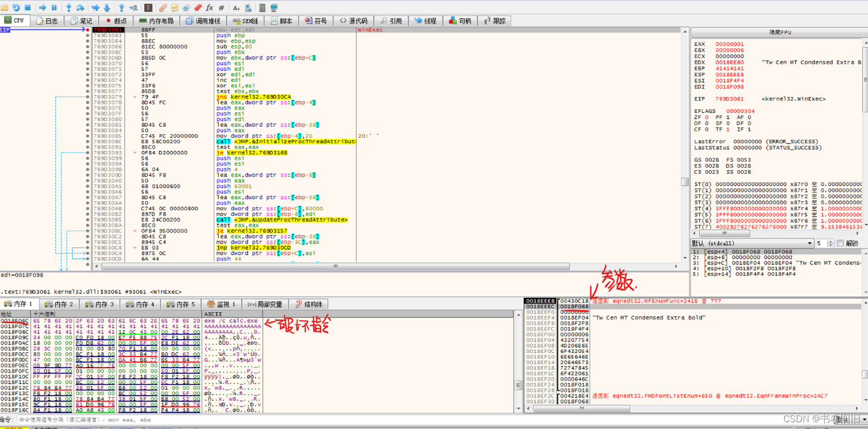Open the 监视 1 watch tab

click(x=222, y=304)
